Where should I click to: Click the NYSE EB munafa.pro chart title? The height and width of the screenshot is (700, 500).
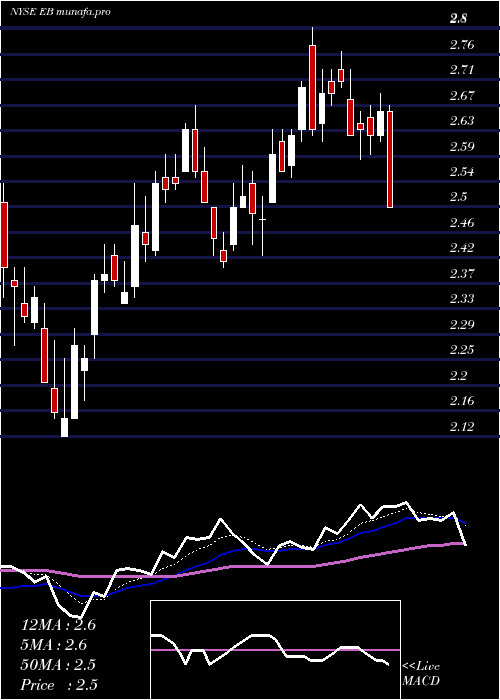coord(60,12)
